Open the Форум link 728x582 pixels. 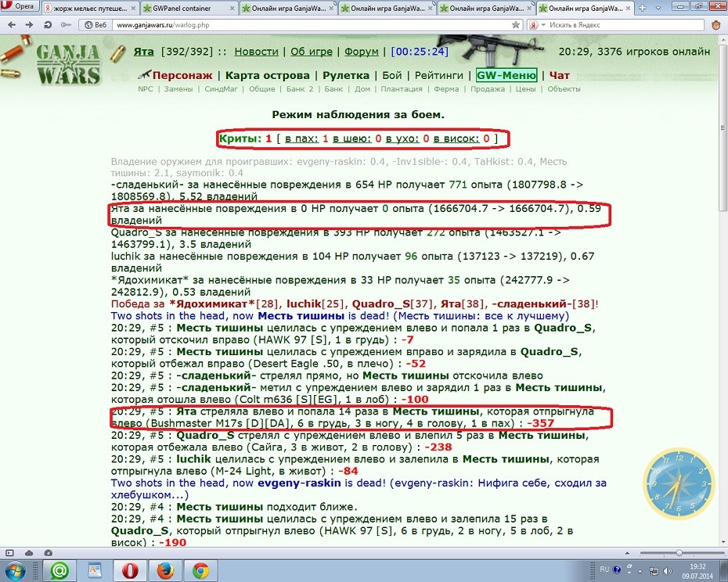361,52
